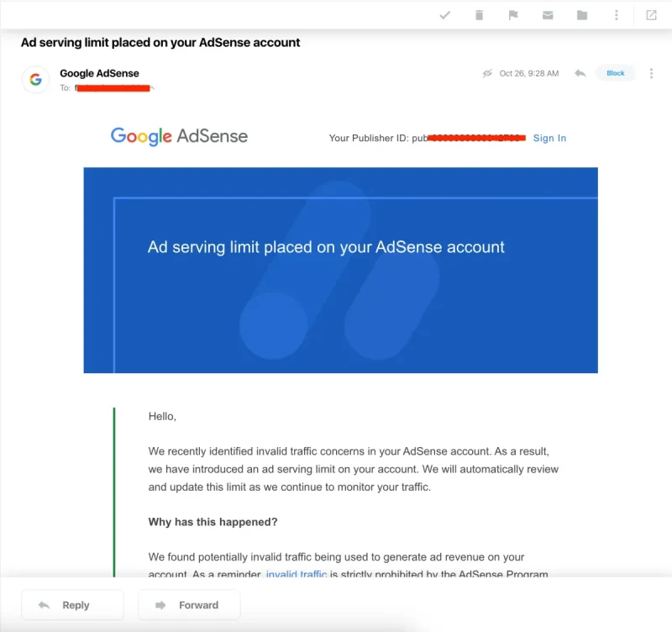The height and width of the screenshot is (632, 672).
Task: Flag this AdSense email
Action: (513, 15)
